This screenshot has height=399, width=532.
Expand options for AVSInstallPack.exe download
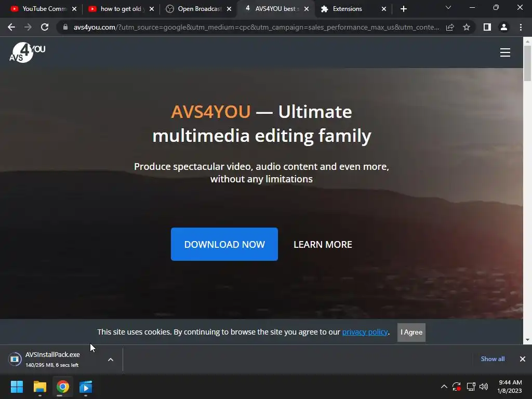tap(111, 360)
